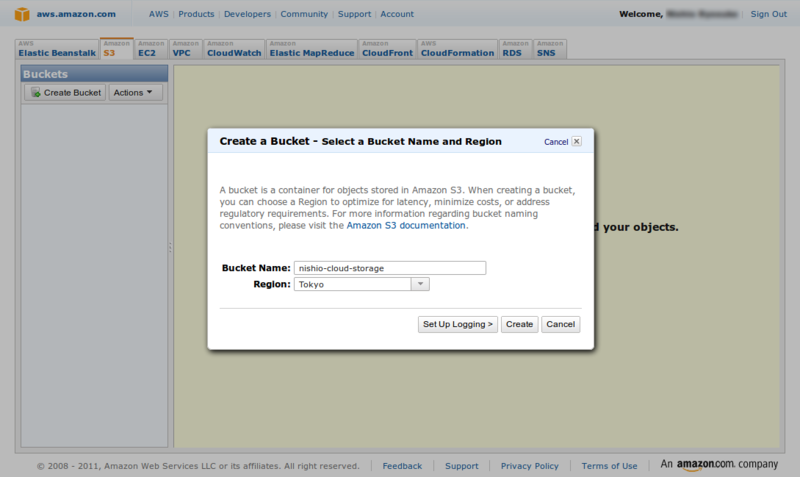Screen dimensions: 800x477
Task: Switch to the EC2 tab
Action: [x=151, y=49]
